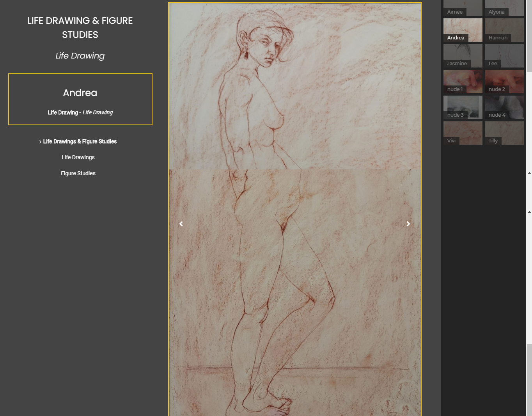Go to the previous image with left arrow
This screenshot has width=532, height=416.
tap(181, 224)
